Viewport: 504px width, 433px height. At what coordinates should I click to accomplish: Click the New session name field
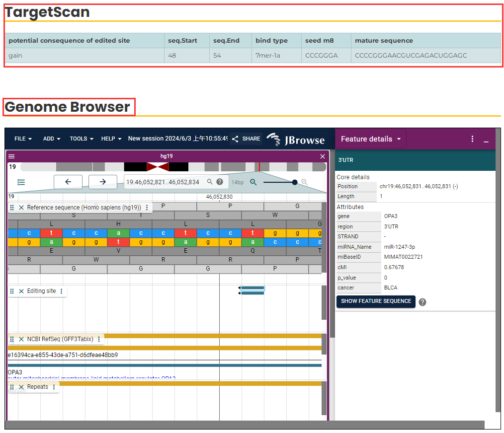coord(178,139)
